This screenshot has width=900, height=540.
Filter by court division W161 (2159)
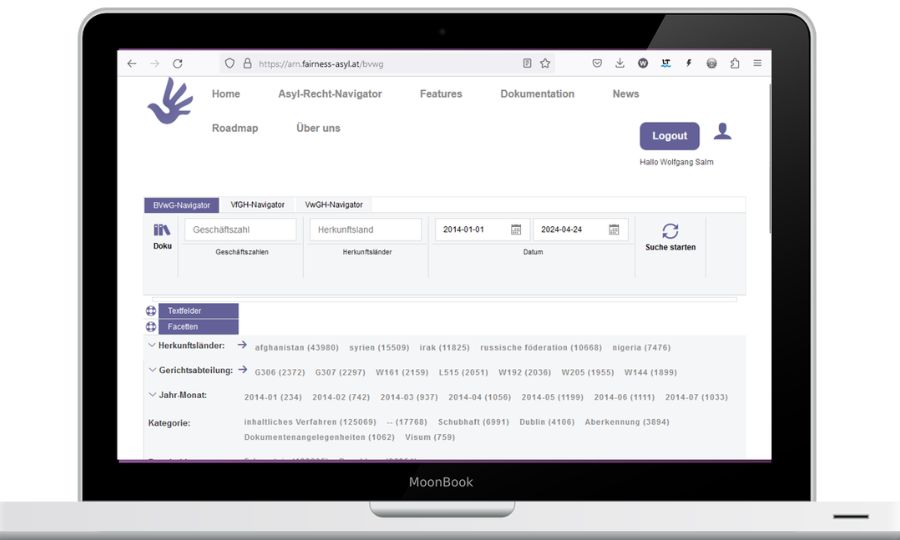tap(402, 372)
